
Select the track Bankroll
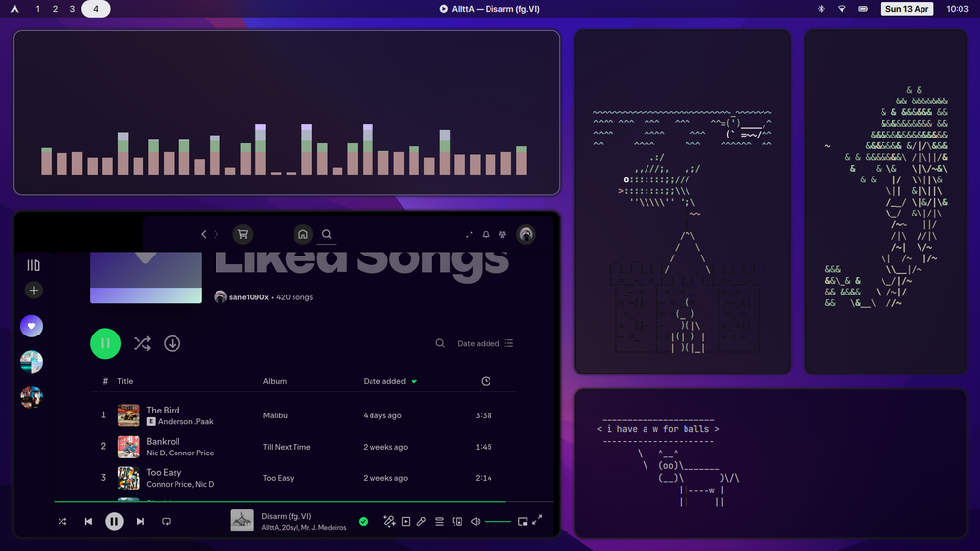click(163, 441)
